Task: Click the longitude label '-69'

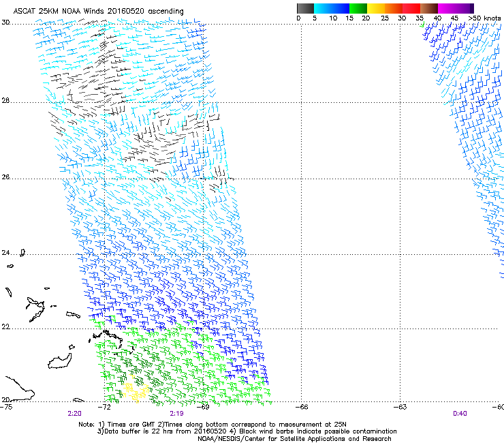Action: pyautogui.click(x=203, y=407)
